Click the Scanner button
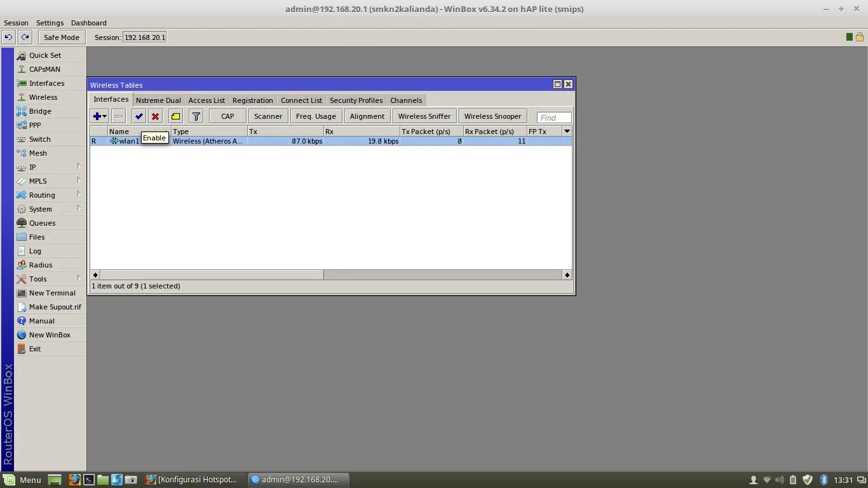This screenshot has width=868, height=488. 268,116
